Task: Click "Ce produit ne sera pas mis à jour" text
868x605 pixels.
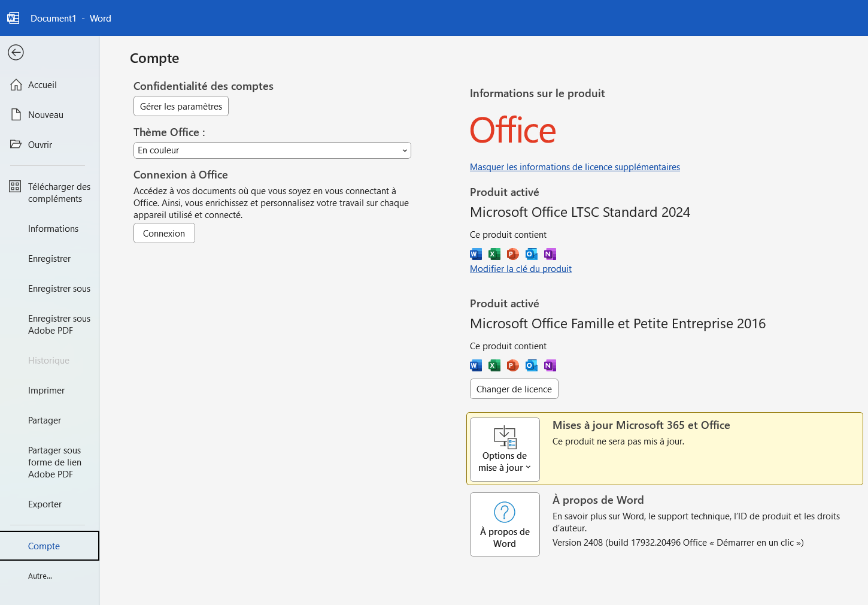Action: 618,441
